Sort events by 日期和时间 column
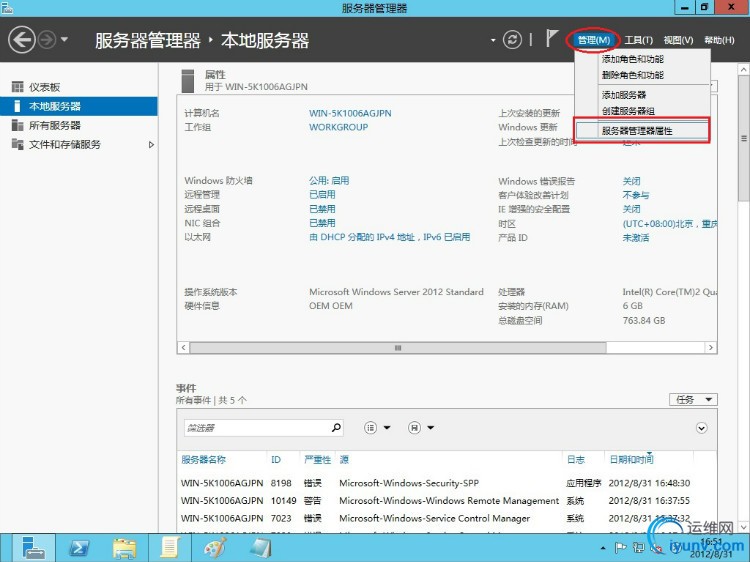Screen dimensions: 750x562 [x=631, y=460]
